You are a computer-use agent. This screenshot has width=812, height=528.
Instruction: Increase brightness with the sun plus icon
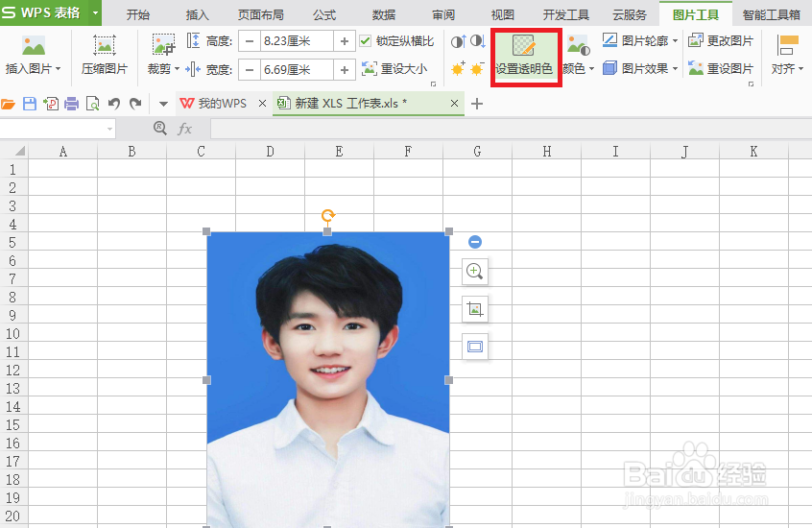click(458, 68)
